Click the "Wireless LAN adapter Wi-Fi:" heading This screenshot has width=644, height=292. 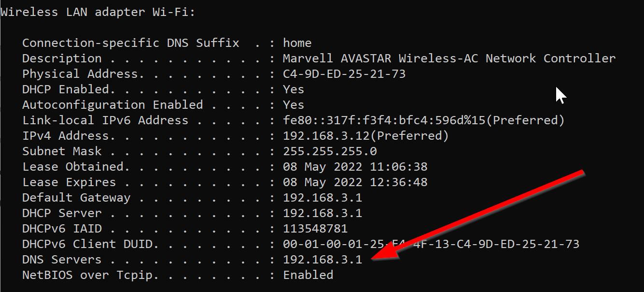[98, 12]
